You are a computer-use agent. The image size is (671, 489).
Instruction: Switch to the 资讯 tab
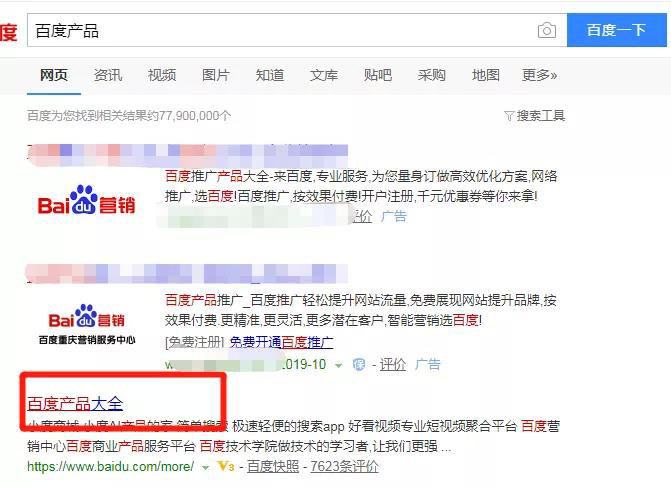(108, 75)
